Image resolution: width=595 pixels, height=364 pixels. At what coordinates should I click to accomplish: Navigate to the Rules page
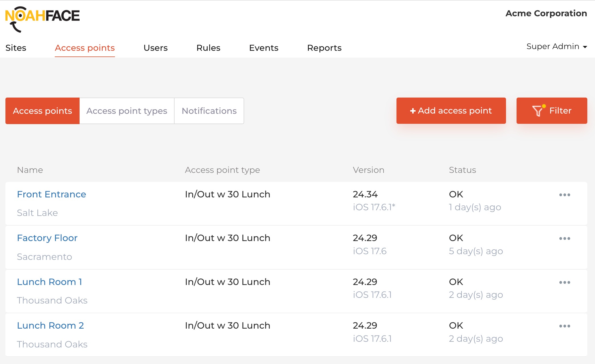[208, 48]
